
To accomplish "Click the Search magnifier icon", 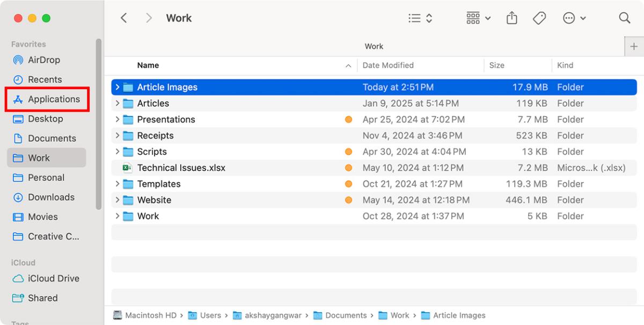I will coord(625,18).
